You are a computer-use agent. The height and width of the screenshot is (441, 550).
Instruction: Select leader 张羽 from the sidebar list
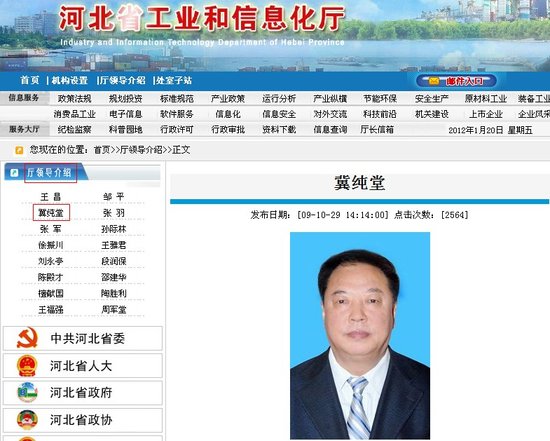tap(114, 213)
